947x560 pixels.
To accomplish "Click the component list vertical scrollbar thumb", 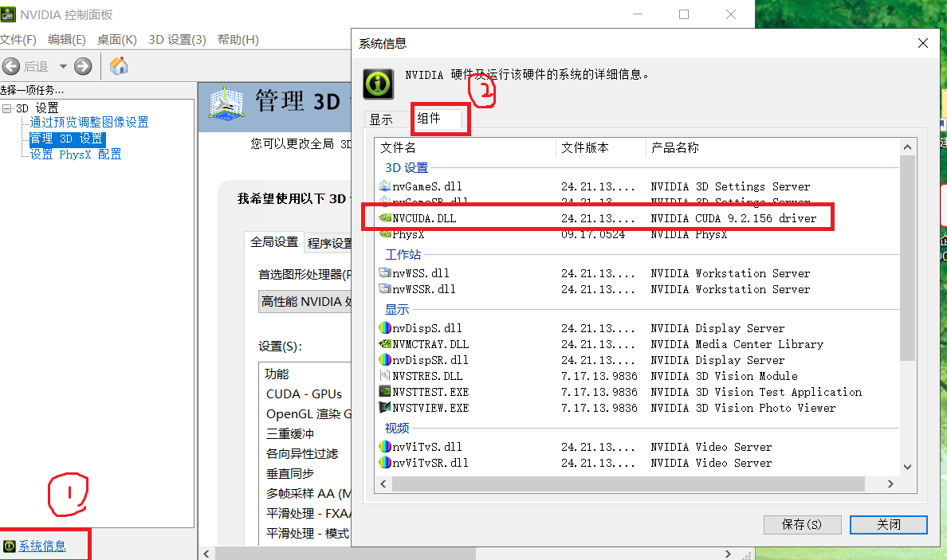I will point(907,258).
